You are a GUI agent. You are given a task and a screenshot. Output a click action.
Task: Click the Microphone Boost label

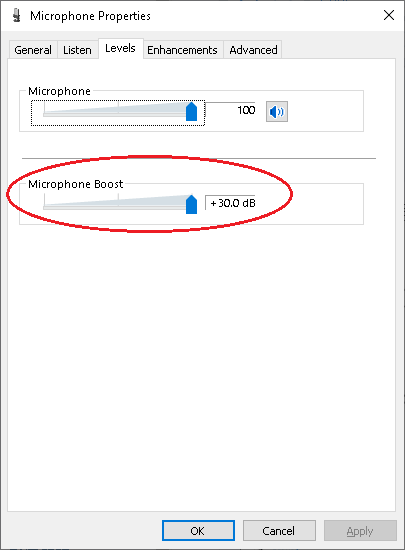click(76, 184)
